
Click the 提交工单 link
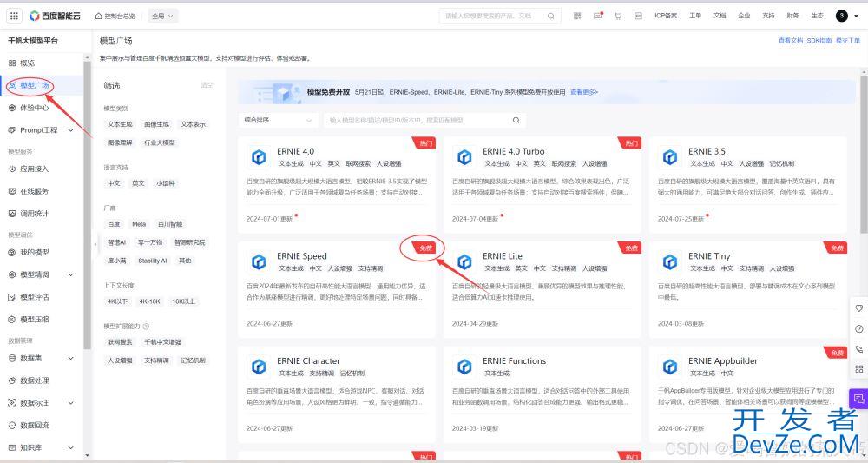click(x=848, y=41)
